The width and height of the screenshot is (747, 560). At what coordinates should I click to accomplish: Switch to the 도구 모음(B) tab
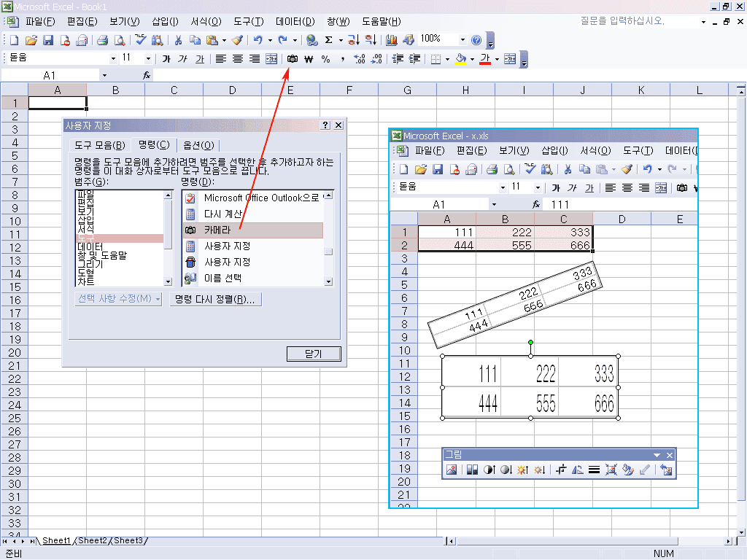pyautogui.click(x=100, y=145)
